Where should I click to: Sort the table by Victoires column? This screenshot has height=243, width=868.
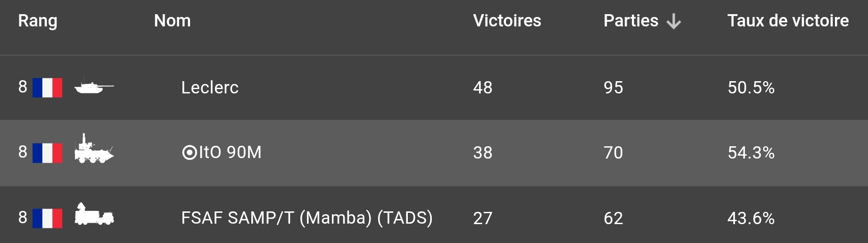point(507,21)
